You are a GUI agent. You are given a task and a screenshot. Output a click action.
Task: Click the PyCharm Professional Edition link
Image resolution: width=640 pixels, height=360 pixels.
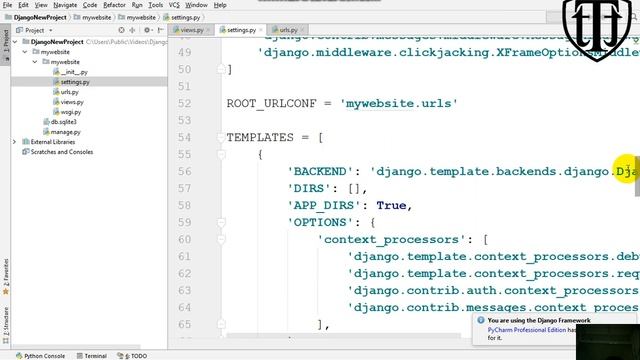(527, 330)
